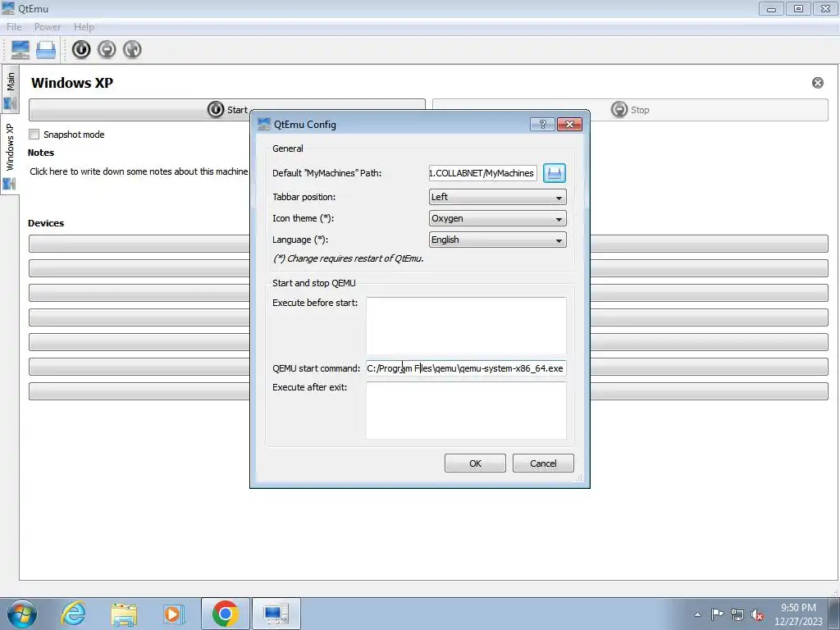Screen dimensions: 840x630
Task: Switch to the Windows XP side tab
Action: pos(10,155)
